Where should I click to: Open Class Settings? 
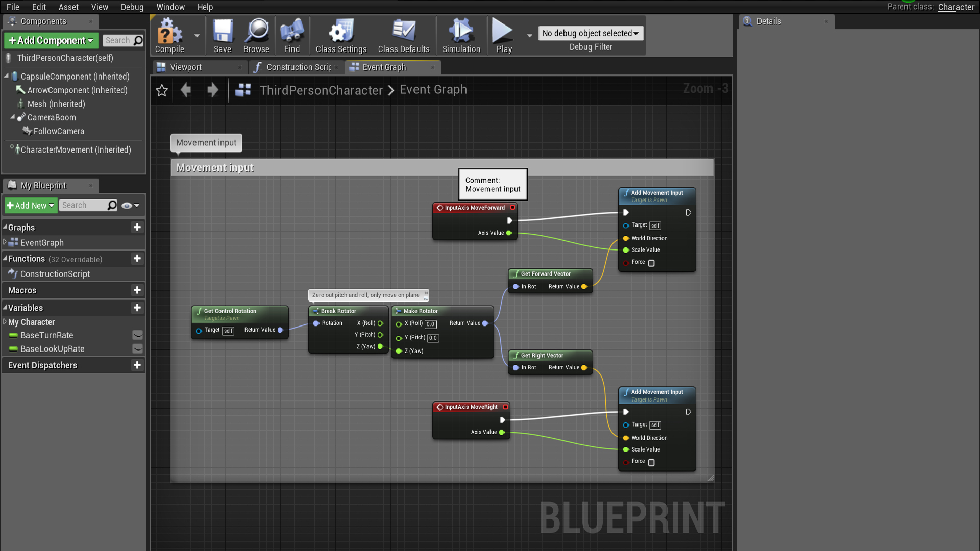pos(340,35)
